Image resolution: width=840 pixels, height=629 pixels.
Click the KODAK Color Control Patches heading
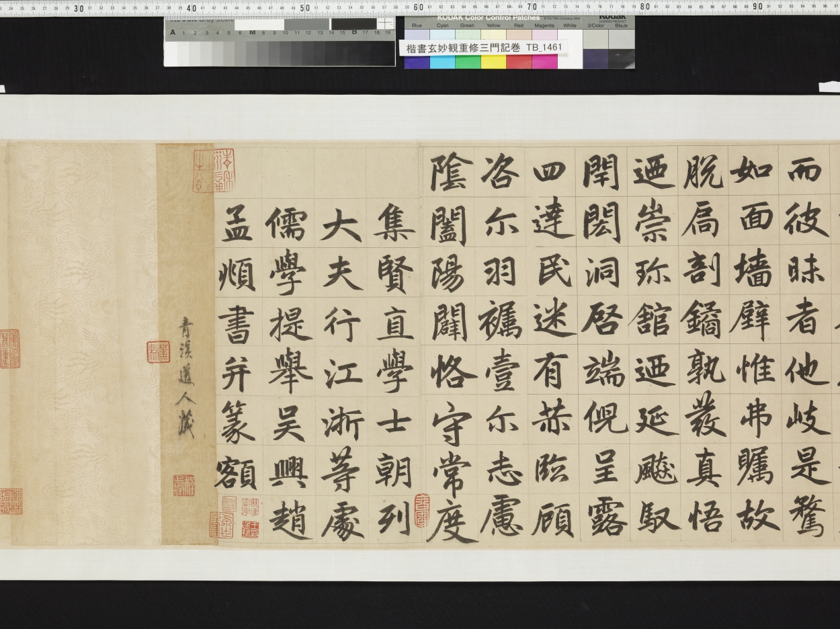point(488,18)
